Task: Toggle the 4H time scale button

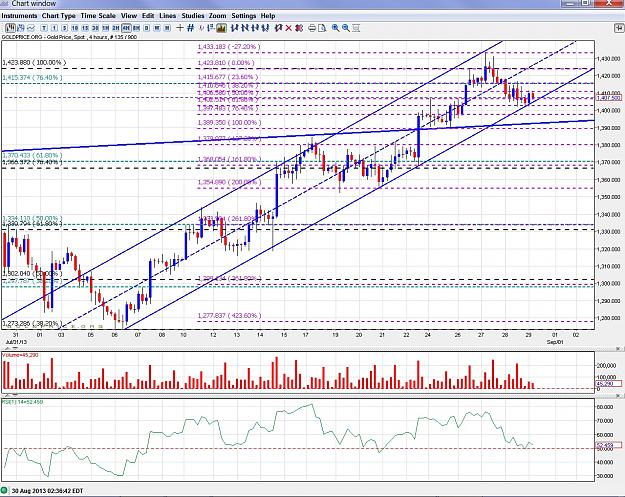Action: (x=126, y=28)
